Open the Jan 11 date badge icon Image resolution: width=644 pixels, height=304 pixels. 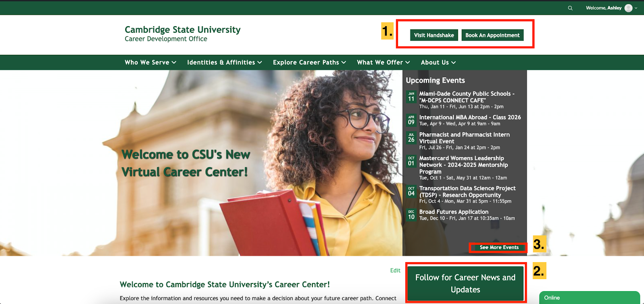coord(411,97)
